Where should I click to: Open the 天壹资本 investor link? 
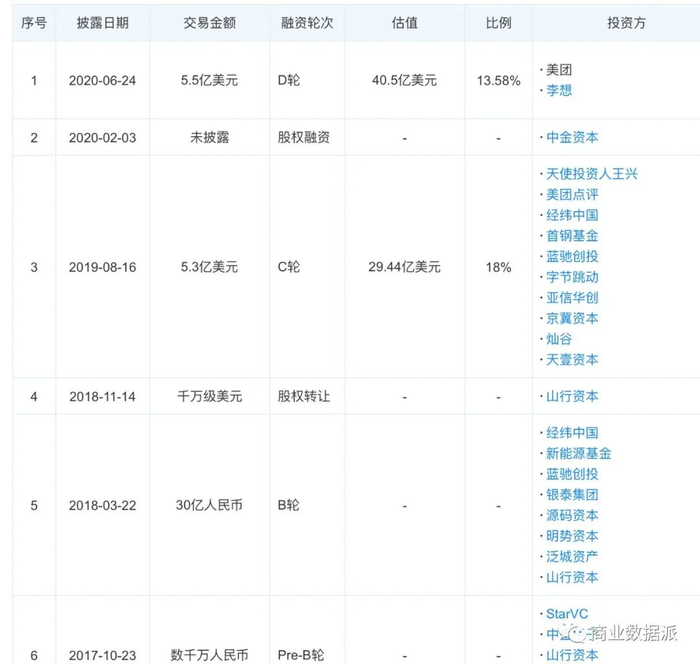(x=572, y=359)
